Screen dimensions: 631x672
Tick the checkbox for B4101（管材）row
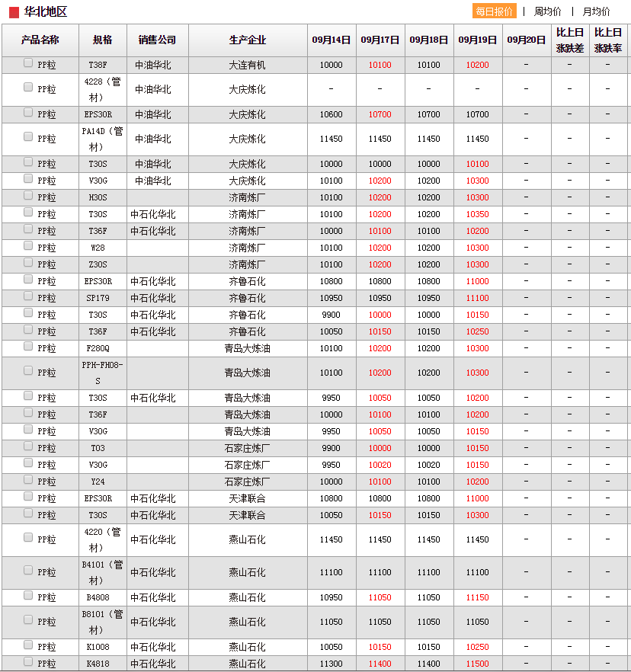[x=28, y=570]
